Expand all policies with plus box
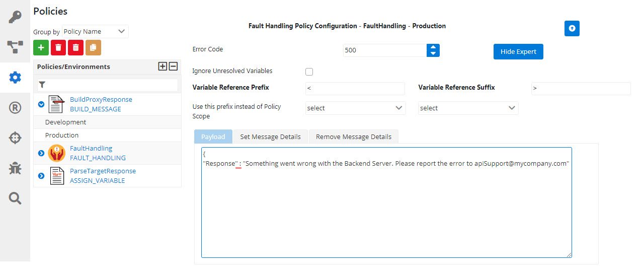 click(x=163, y=66)
